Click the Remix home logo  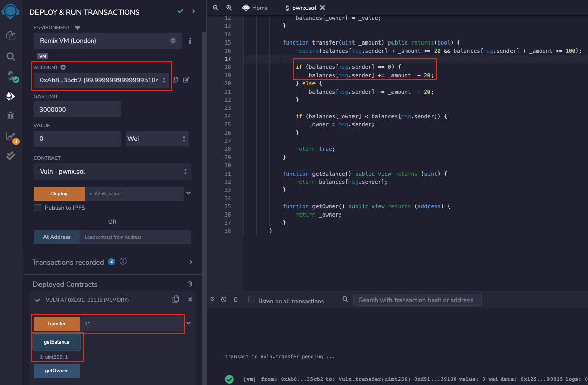click(10, 11)
